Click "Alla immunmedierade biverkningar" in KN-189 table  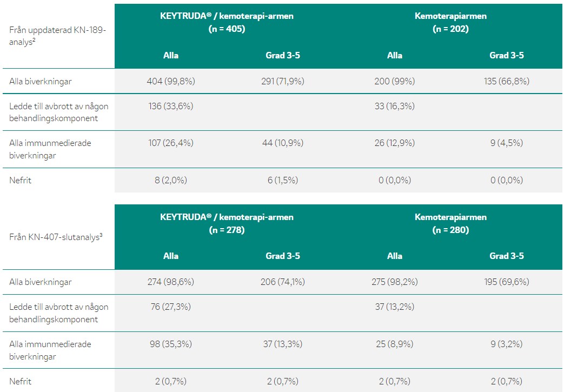50,149
